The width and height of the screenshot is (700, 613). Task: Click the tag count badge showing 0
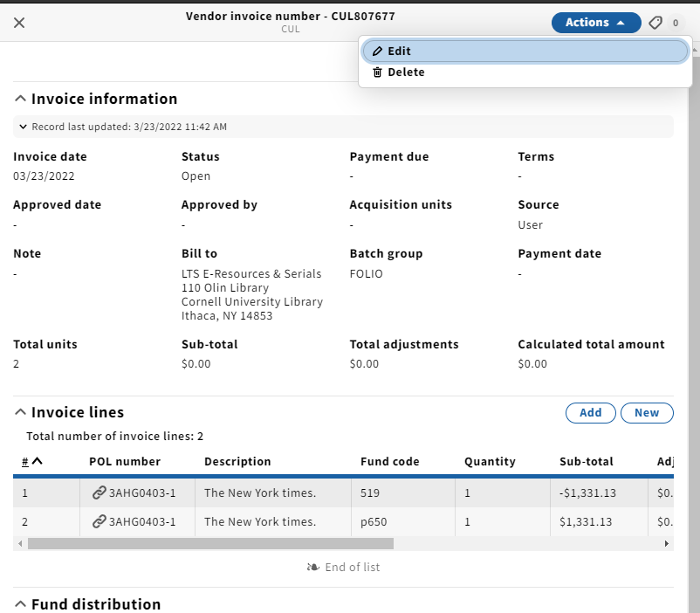click(x=676, y=23)
